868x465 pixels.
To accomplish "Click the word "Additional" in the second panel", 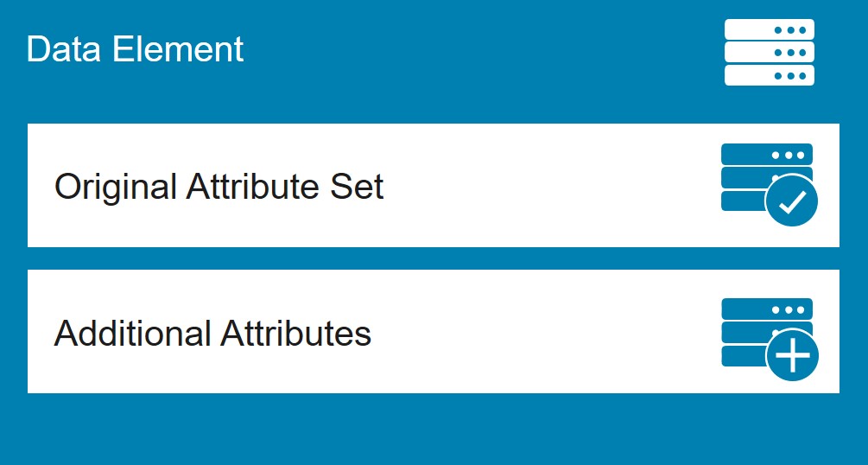I will coord(133,333).
